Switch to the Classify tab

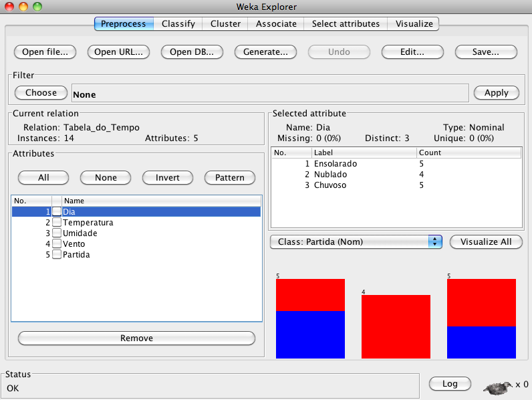pyautogui.click(x=178, y=23)
